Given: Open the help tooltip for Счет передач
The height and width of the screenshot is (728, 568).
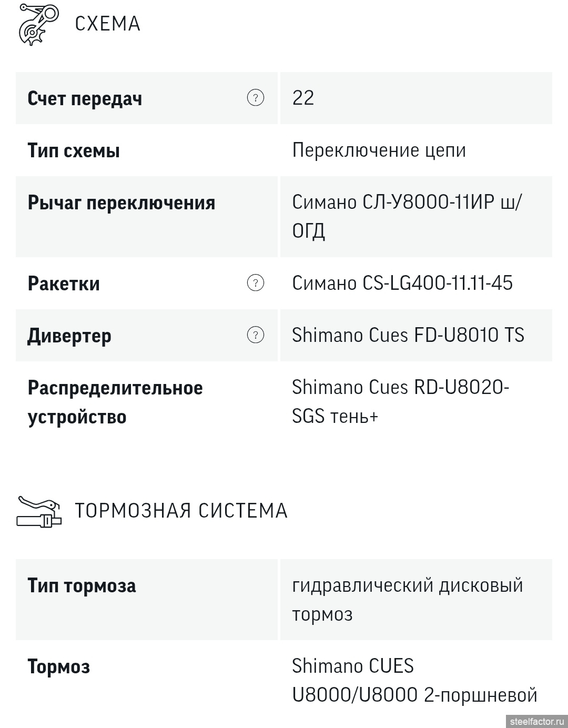Looking at the screenshot, I should click(256, 97).
